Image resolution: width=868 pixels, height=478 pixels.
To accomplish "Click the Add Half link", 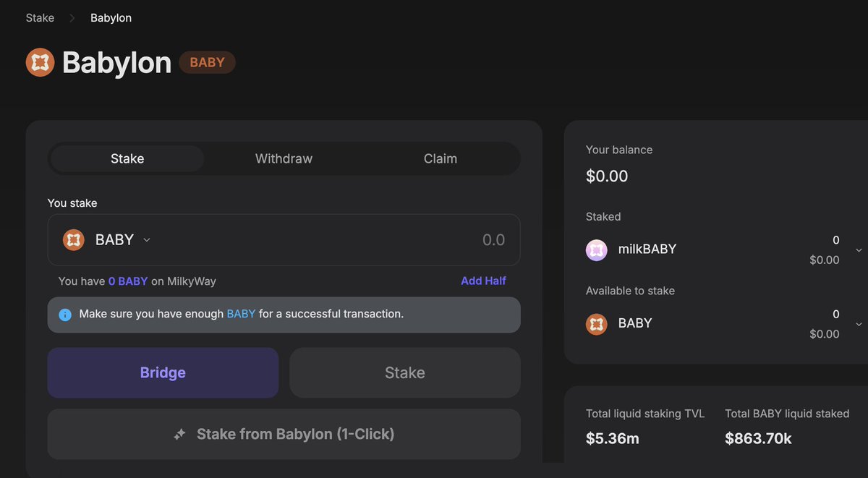I will click(x=483, y=281).
